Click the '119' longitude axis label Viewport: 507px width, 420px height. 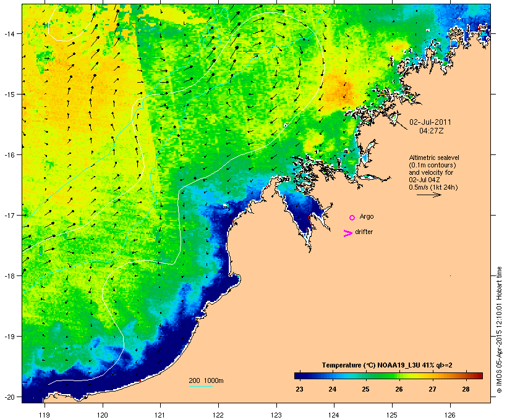tap(45, 415)
